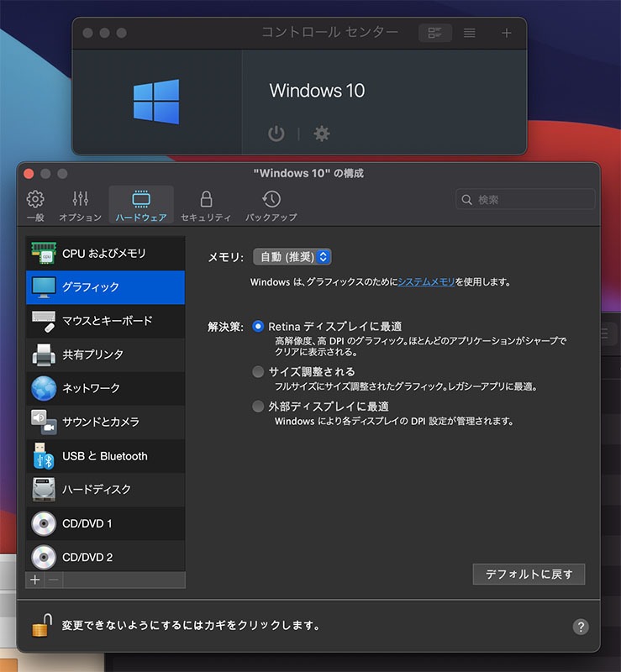Open the バックアップ tab
621x672 pixels.
tap(271, 206)
